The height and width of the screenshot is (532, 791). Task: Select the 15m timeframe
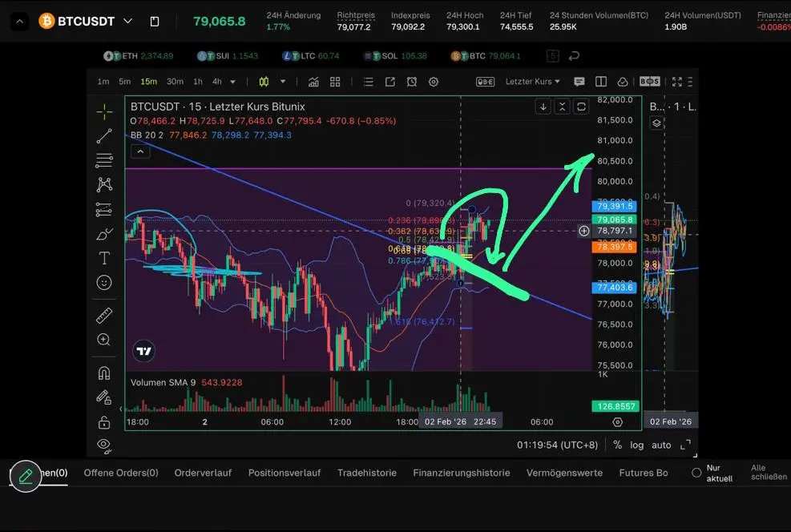tap(149, 82)
